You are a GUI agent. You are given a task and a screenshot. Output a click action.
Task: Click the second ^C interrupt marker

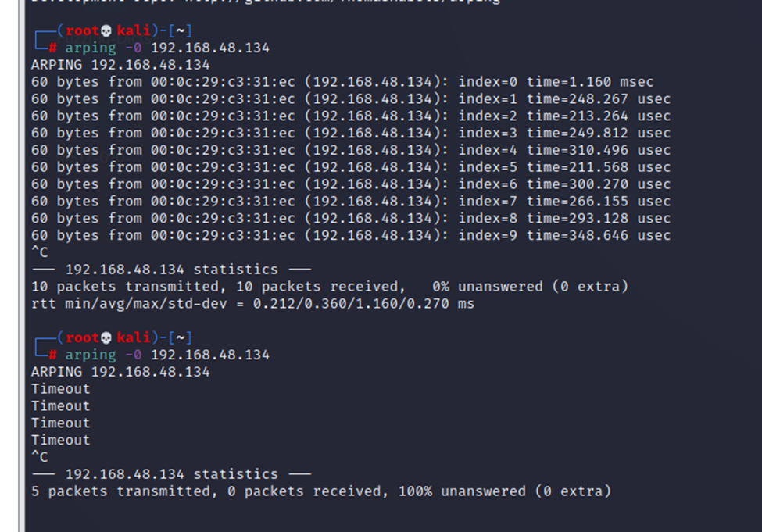coord(40,457)
